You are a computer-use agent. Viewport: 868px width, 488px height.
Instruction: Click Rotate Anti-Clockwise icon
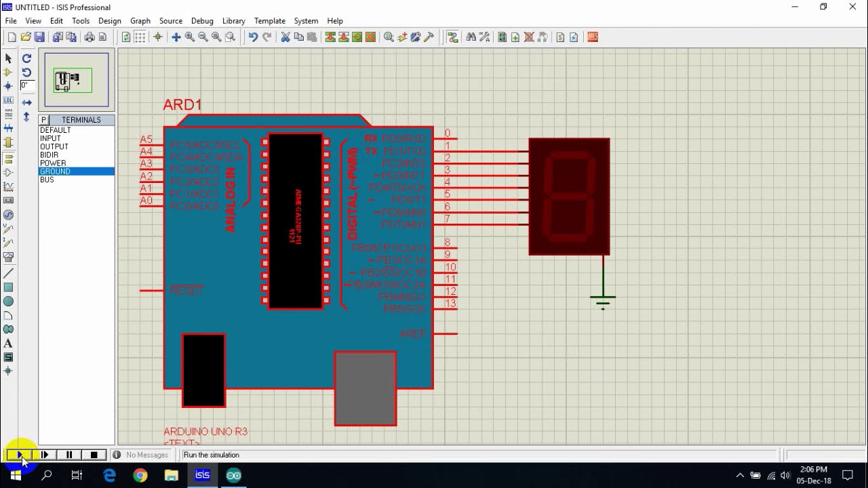click(26, 73)
